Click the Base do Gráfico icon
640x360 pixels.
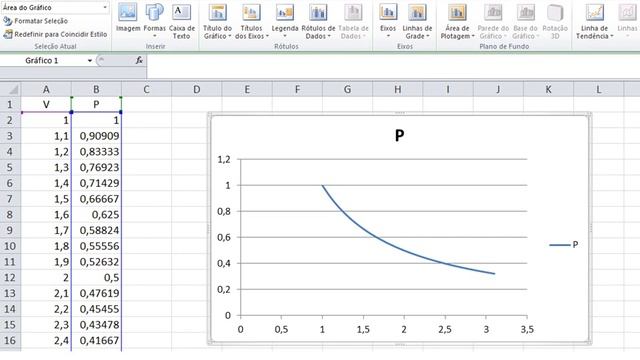(525, 21)
